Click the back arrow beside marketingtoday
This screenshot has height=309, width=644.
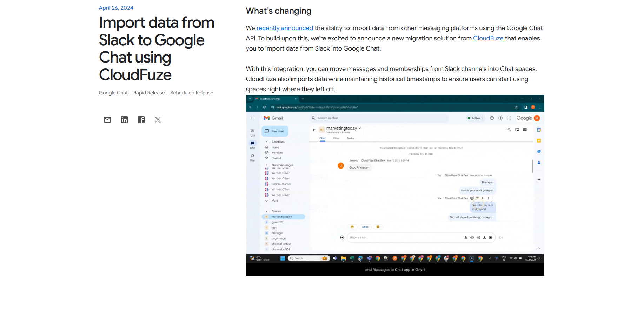click(314, 130)
